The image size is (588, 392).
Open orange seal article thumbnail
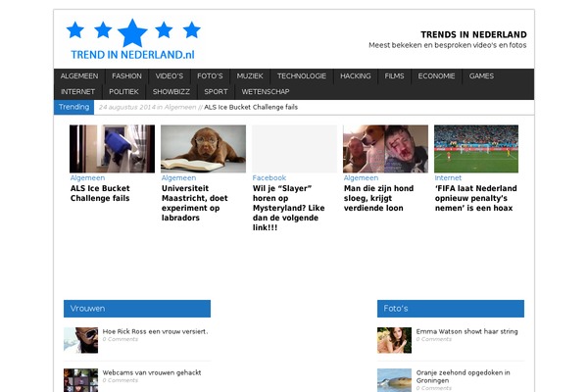point(395,380)
